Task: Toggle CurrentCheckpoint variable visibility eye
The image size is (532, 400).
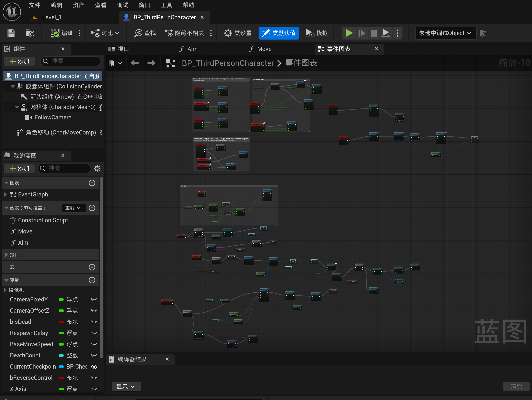Action: [x=94, y=367]
